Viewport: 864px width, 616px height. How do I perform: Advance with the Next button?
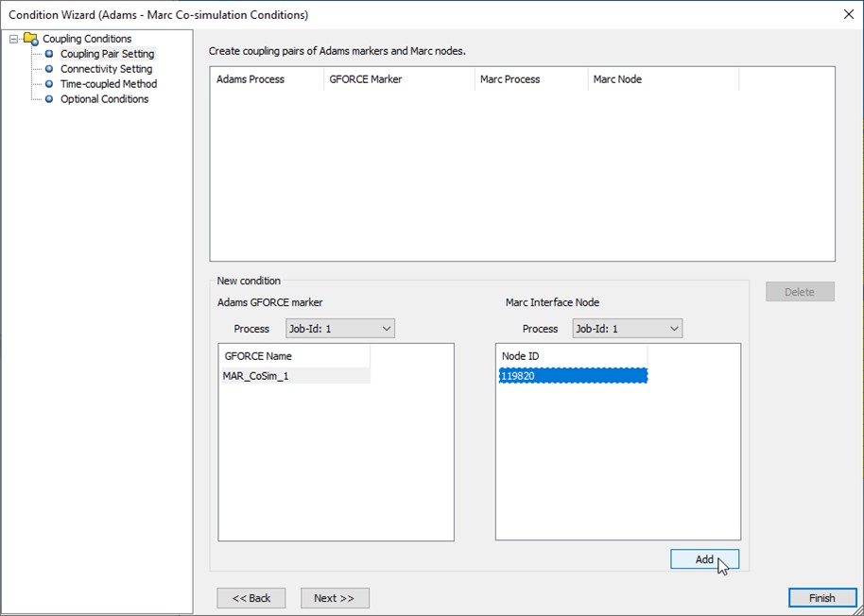pyautogui.click(x=335, y=597)
